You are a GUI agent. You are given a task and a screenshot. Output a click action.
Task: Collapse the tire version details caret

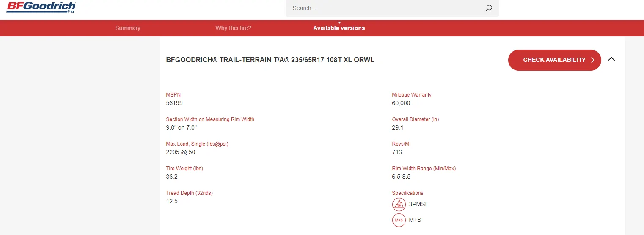click(x=611, y=59)
